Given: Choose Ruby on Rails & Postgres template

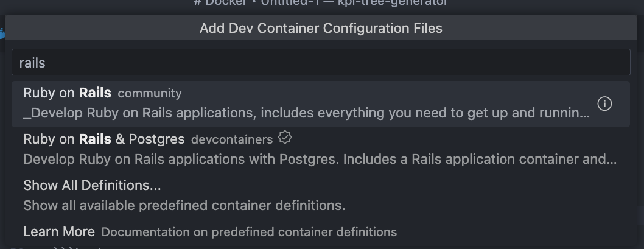Looking at the screenshot, I should point(103,139).
